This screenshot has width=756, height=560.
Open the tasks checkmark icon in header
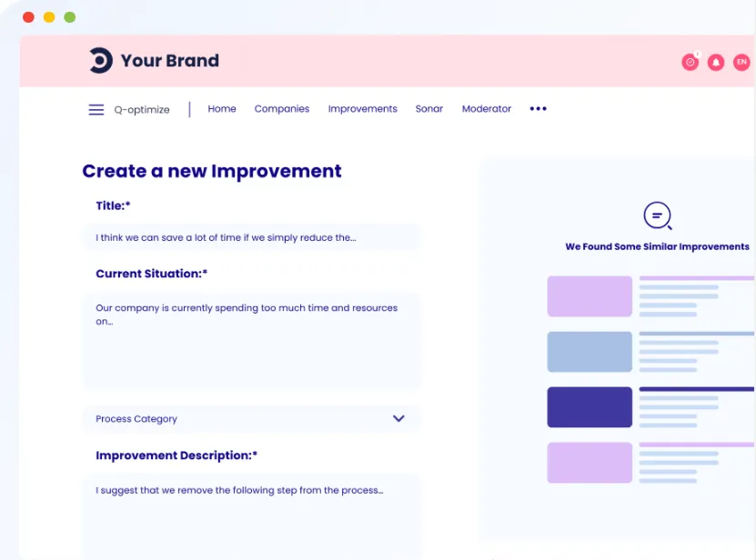click(690, 62)
